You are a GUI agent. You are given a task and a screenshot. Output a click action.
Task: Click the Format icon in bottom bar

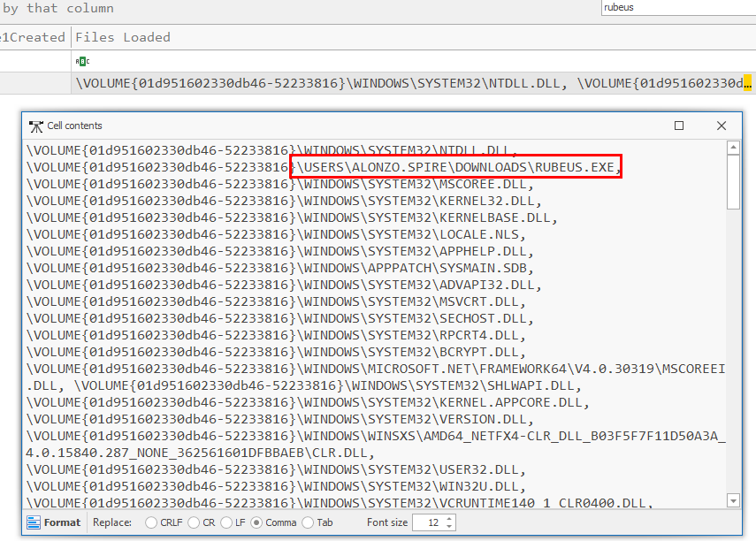click(x=34, y=522)
